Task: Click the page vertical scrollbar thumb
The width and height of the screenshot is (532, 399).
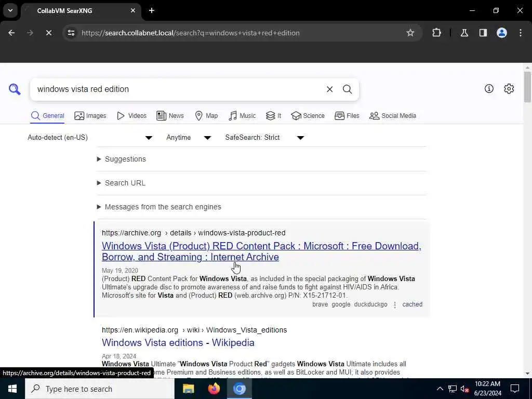Action: tap(527, 87)
